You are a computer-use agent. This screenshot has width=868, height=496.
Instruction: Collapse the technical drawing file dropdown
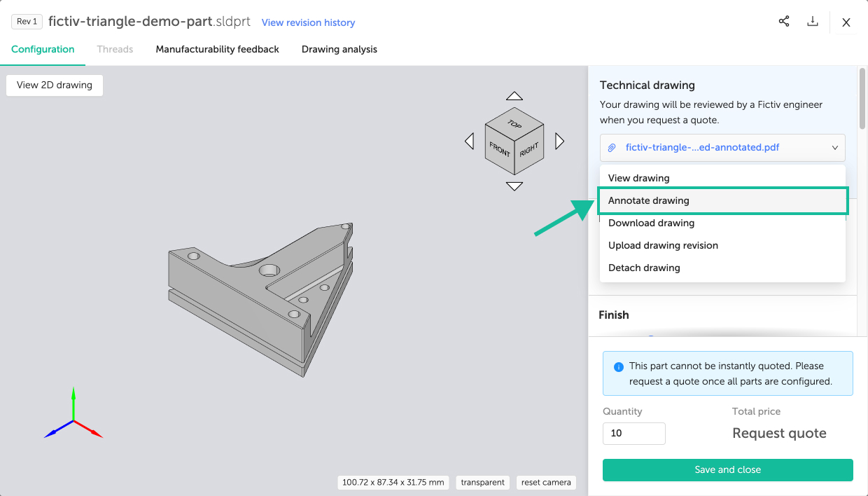(x=834, y=148)
